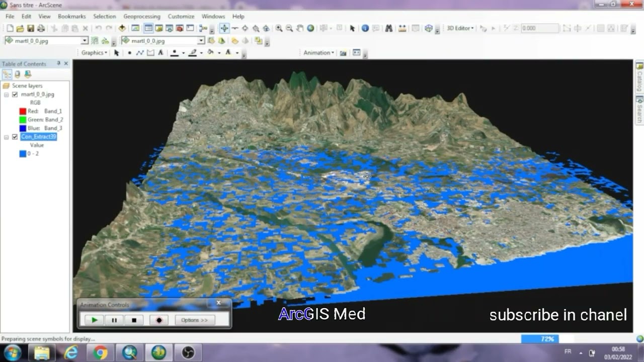
Task: Click the Add Data icon
Action: tap(122, 29)
